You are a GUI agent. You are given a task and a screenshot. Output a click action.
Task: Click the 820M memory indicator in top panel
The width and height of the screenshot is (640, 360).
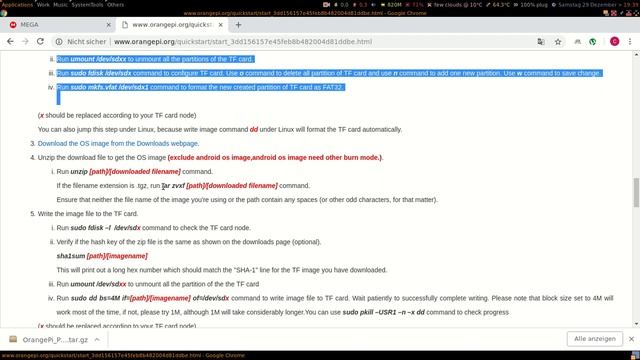(x=391, y=4)
